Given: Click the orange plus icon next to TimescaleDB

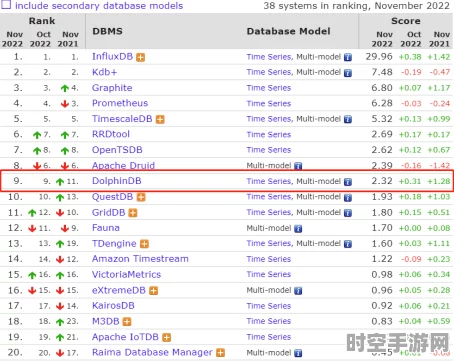Looking at the screenshot, I should 160,119.
